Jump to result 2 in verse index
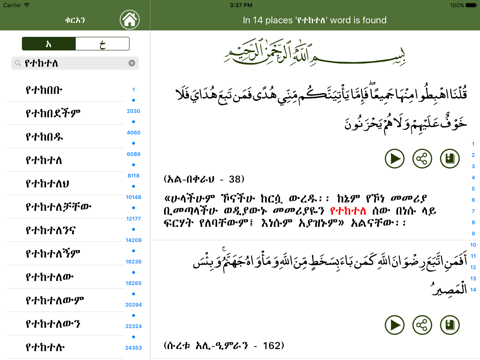The height and width of the screenshot is (360, 480). coord(473,155)
